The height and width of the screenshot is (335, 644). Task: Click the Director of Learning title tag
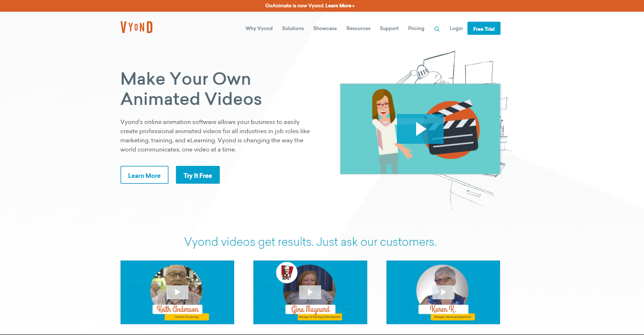(x=187, y=317)
